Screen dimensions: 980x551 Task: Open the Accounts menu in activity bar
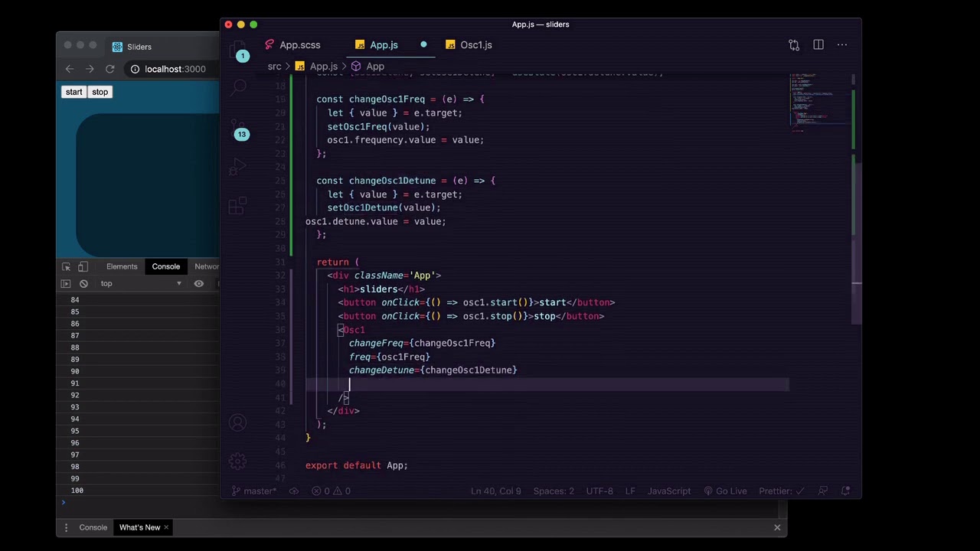tap(238, 422)
